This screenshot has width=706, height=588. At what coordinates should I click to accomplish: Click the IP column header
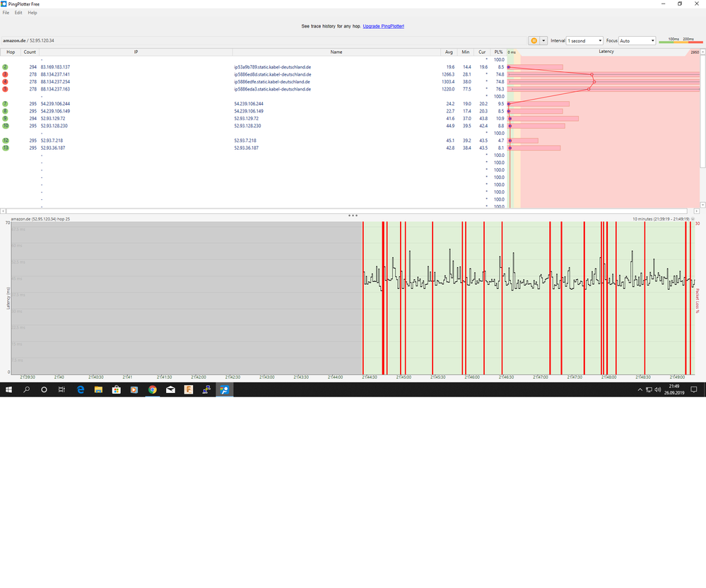pos(136,52)
